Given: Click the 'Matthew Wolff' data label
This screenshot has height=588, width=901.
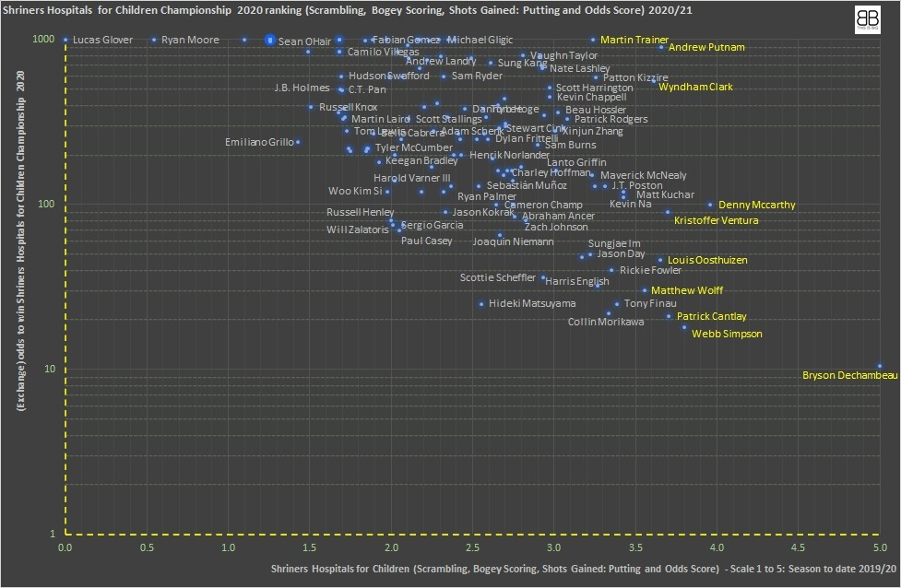Looking at the screenshot, I should point(687,290).
